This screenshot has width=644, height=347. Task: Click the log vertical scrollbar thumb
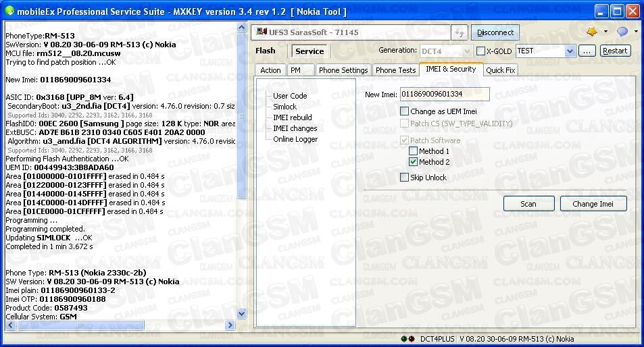click(x=241, y=115)
